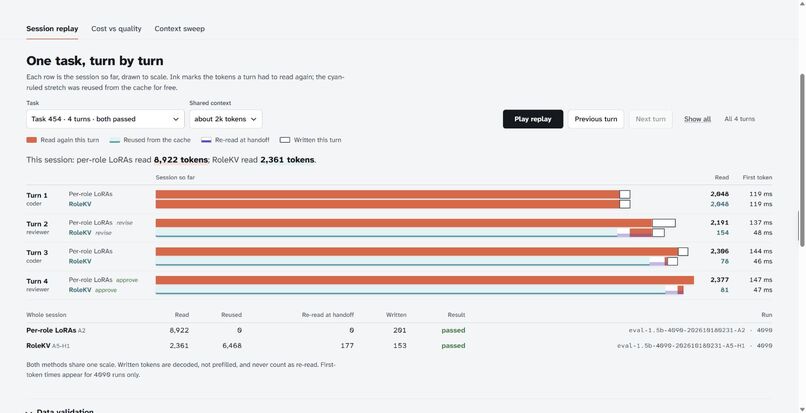
Task: Click the Play replay button
Action: coord(533,119)
